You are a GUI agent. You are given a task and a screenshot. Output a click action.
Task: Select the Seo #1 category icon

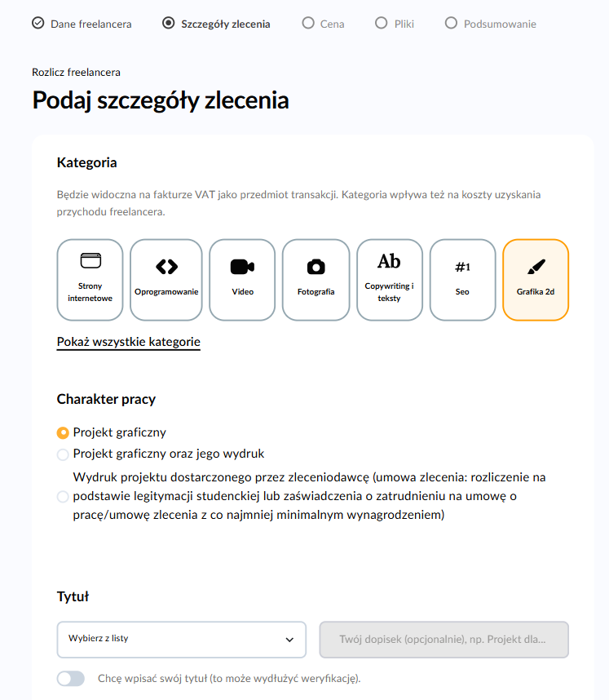(x=462, y=267)
